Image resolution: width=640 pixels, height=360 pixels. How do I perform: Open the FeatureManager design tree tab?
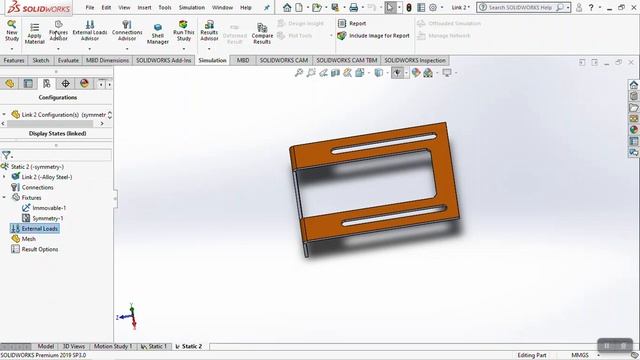pos(9,84)
